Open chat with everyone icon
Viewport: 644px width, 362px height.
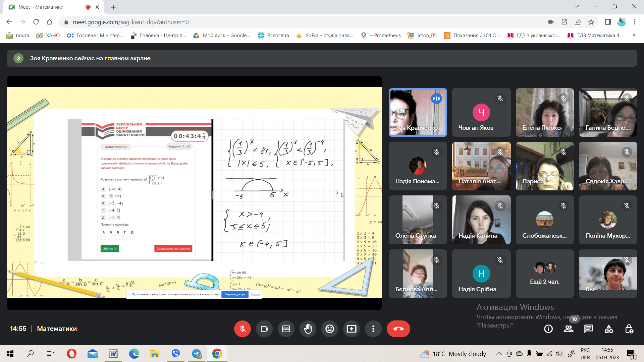click(589, 329)
